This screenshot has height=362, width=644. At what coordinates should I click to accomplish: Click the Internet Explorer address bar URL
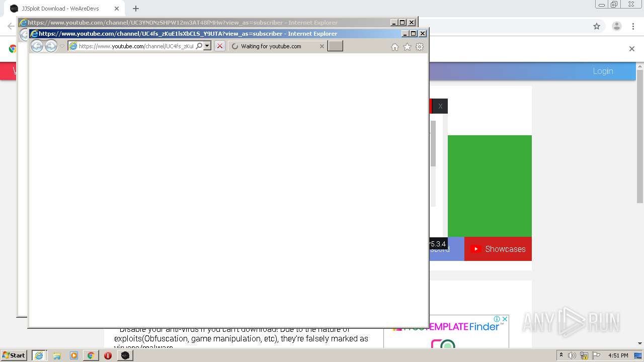pyautogui.click(x=136, y=46)
